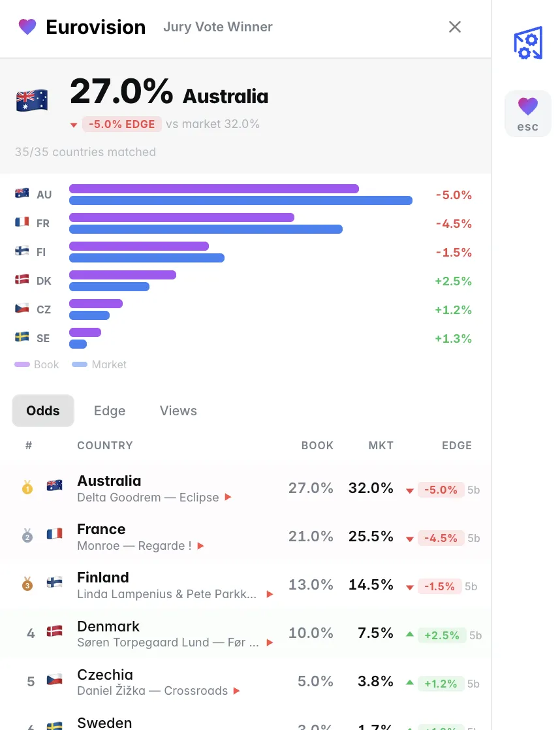Screen dimensions: 560x730
Task: Click the -5.0% EDGE badge under 27.0%
Action: tap(121, 123)
